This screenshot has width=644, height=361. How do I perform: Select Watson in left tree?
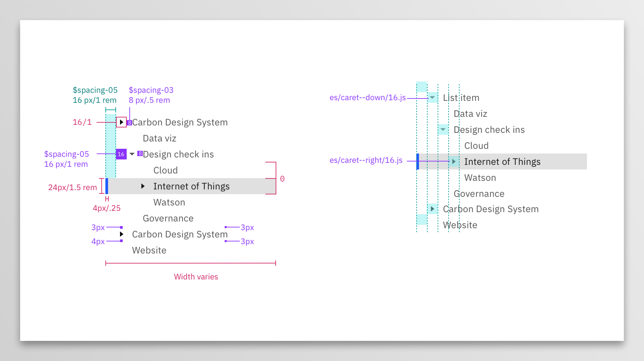pyautogui.click(x=169, y=202)
